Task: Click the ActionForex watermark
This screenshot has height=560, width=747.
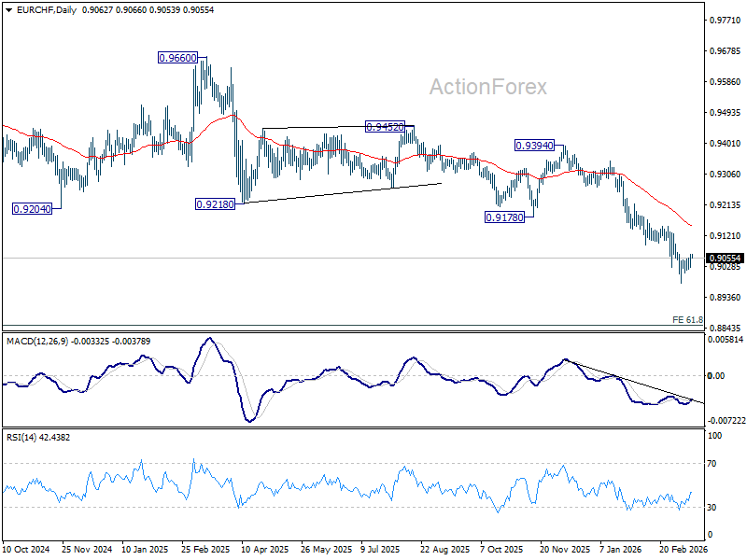Action: [x=488, y=87]
